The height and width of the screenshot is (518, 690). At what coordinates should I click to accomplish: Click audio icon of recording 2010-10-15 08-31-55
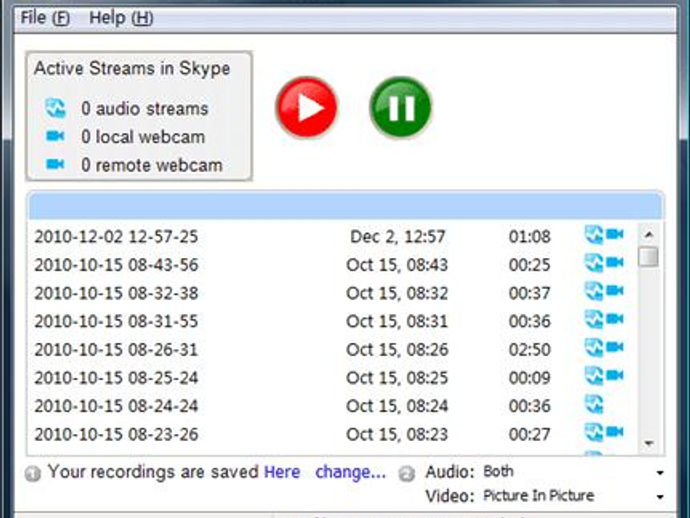[x=594, y=319]
